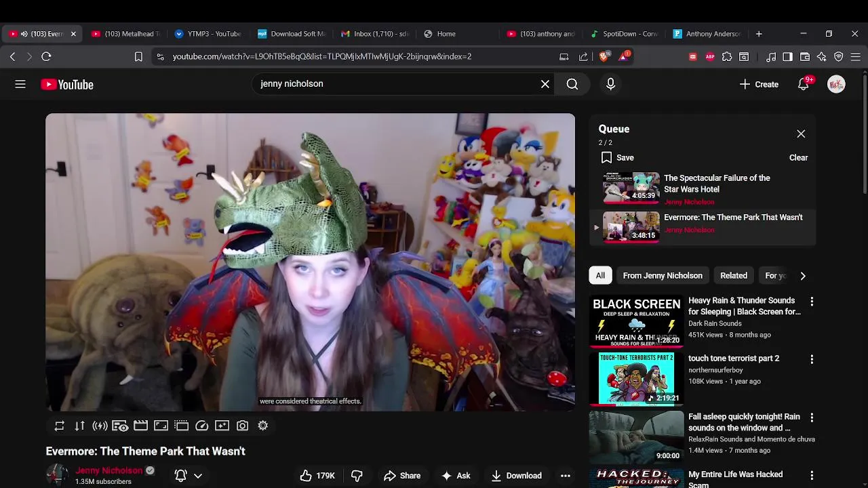The image size is (868, 488).
Task: Reload the page
Action: [x=46, y=57]
